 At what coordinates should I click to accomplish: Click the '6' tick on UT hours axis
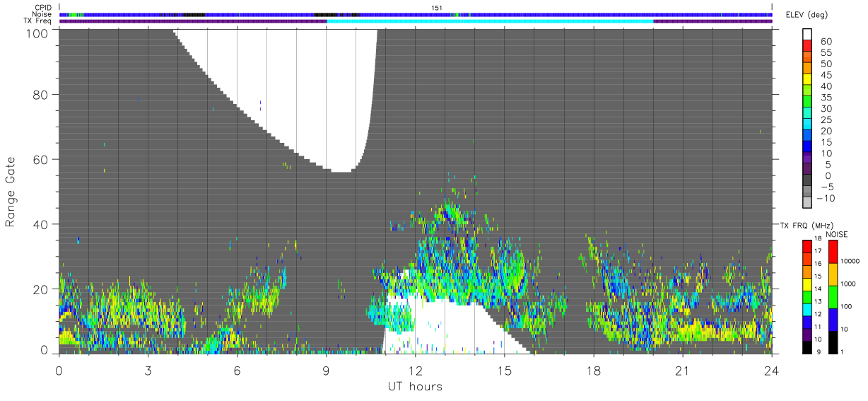pyautogui.click(x=237, y=370)
